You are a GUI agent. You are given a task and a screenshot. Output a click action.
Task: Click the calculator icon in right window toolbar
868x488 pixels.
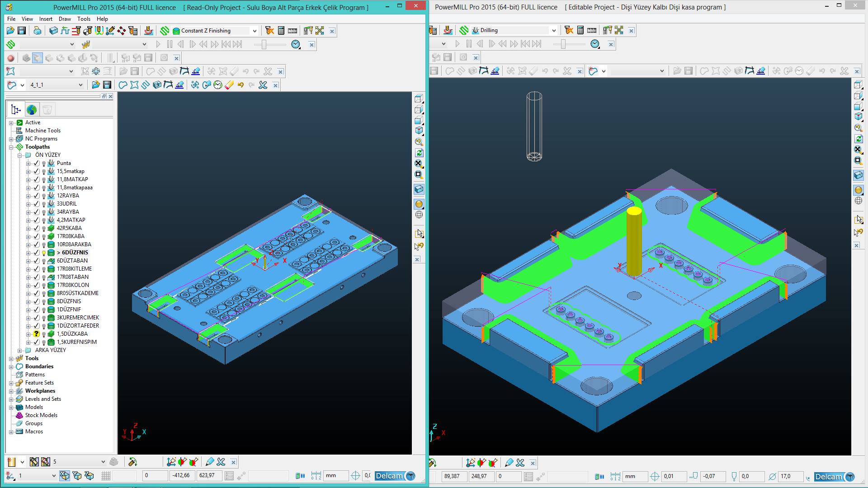click(580, 30)
